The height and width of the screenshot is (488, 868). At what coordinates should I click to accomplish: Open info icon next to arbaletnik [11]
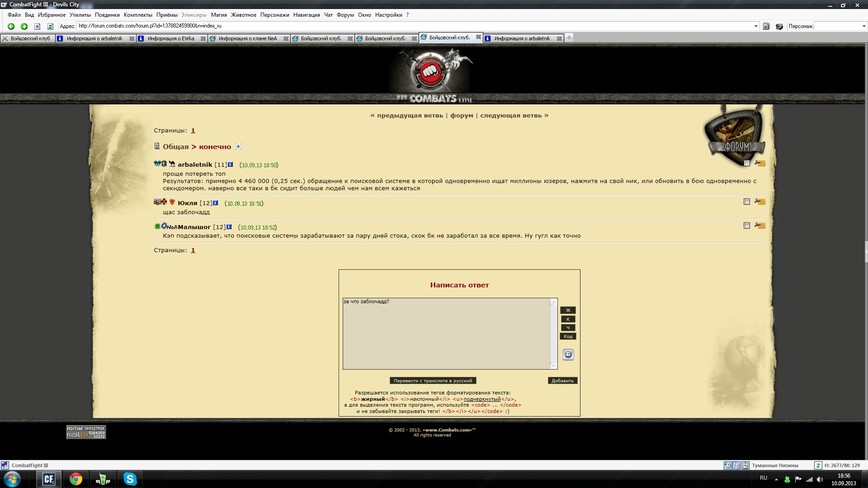(230, 164)
